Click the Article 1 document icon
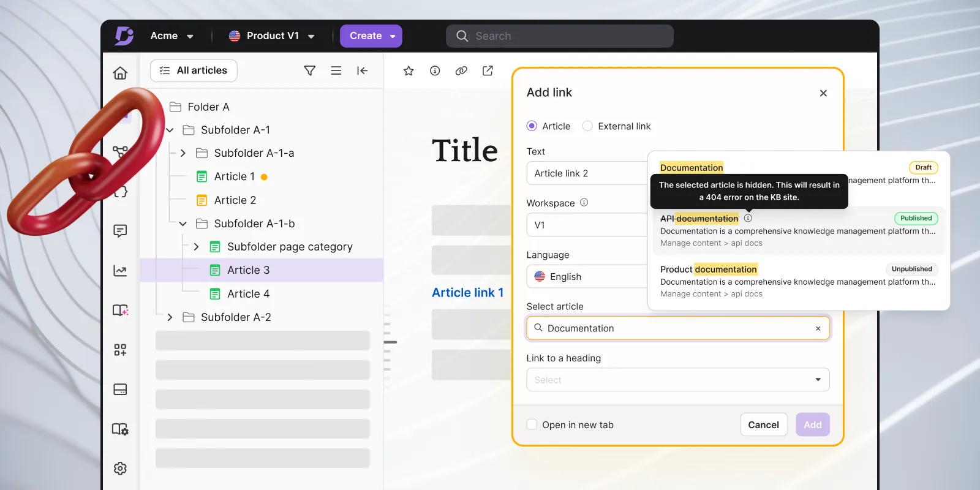This screenshot has height=490, width=980. click(202, 176)
